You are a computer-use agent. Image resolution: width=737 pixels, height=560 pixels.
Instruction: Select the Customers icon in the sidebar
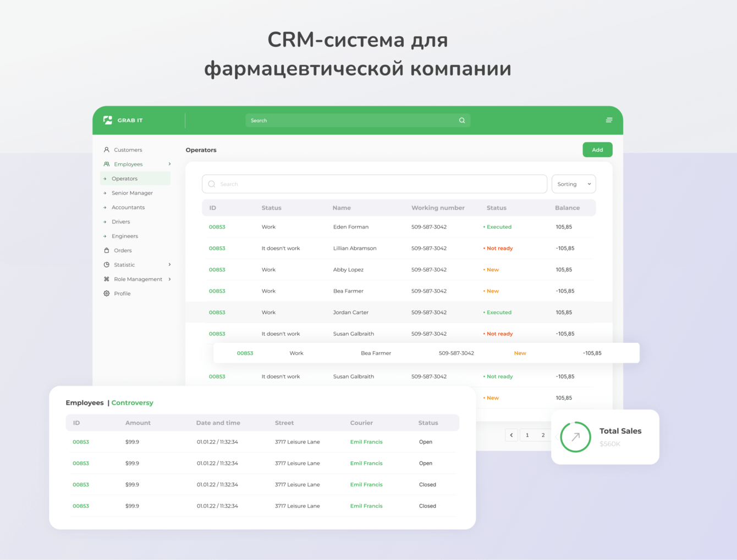pyautogui.click(x=106, y=149)
